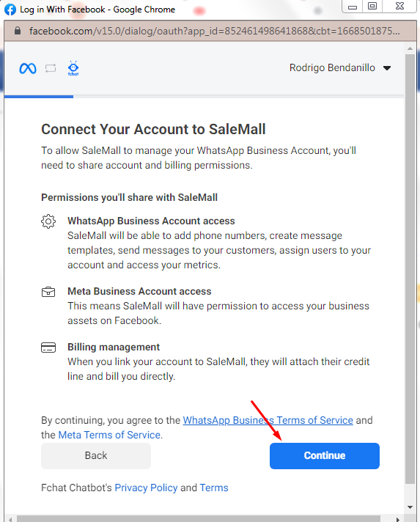
Task: Click the briefcase icon for Meta Business access
Action: pos(48,292)
